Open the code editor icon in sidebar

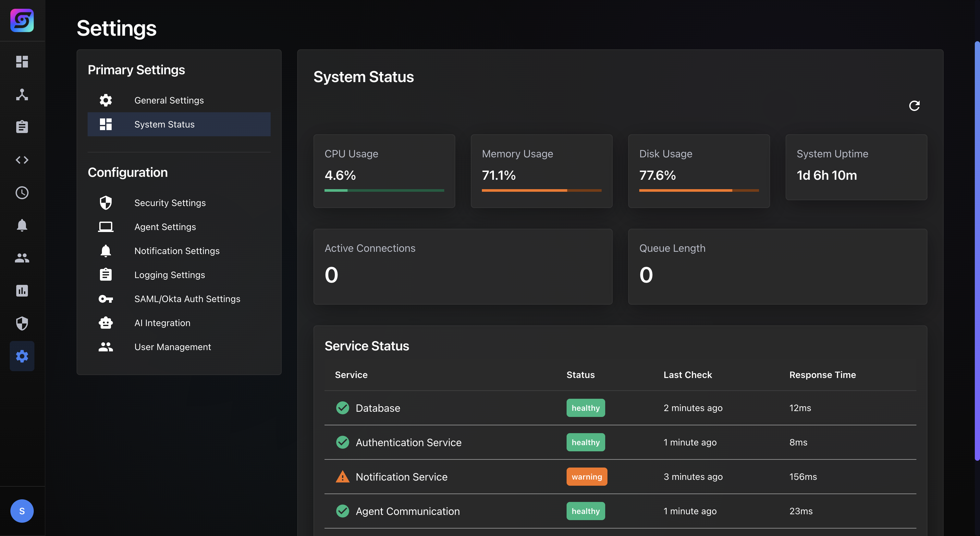pos(22,160)
